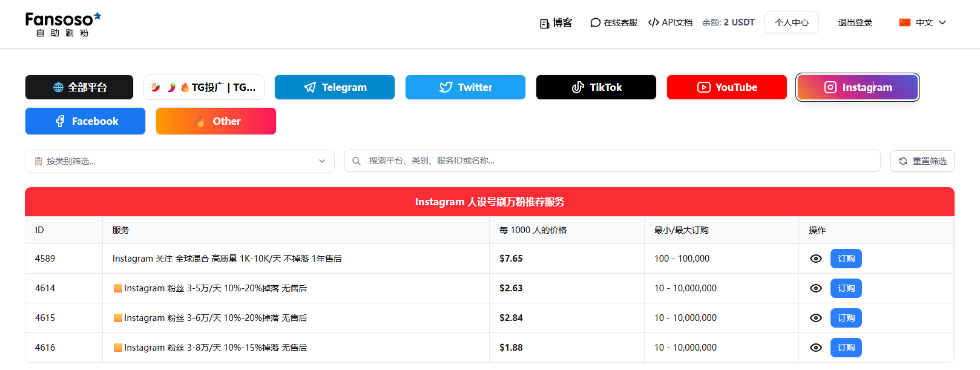
Task: Click the 余额: 2 USDT balance
Action: point(728,22)
